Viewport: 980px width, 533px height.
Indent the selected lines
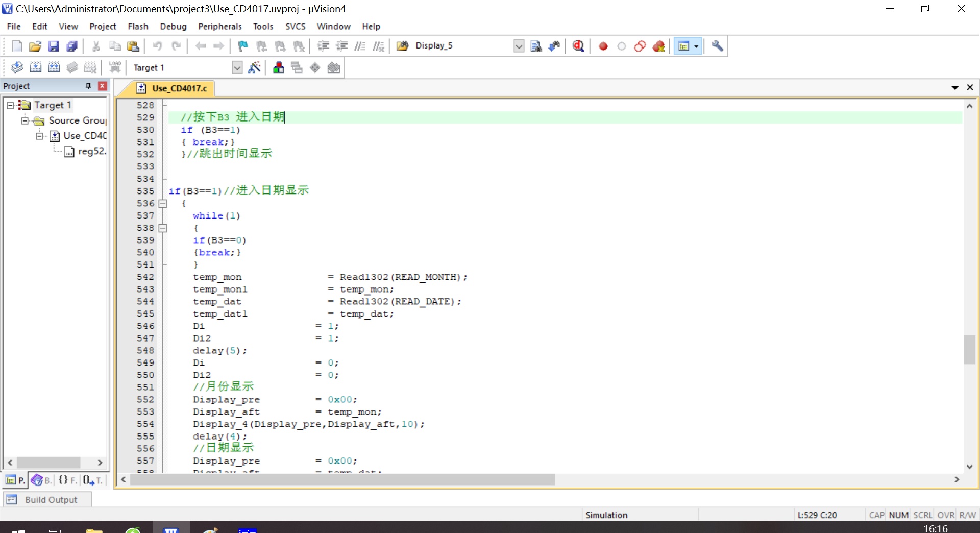(323, 46)
